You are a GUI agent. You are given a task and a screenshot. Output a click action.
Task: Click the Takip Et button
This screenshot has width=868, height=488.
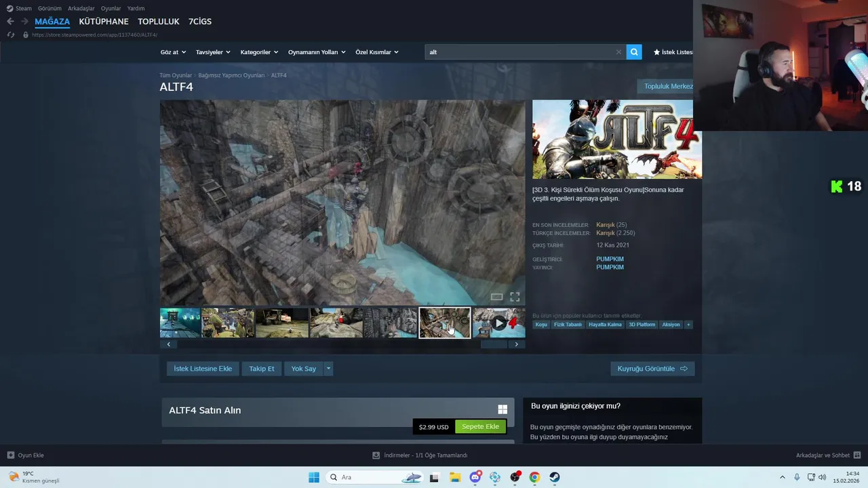point(262,369)
